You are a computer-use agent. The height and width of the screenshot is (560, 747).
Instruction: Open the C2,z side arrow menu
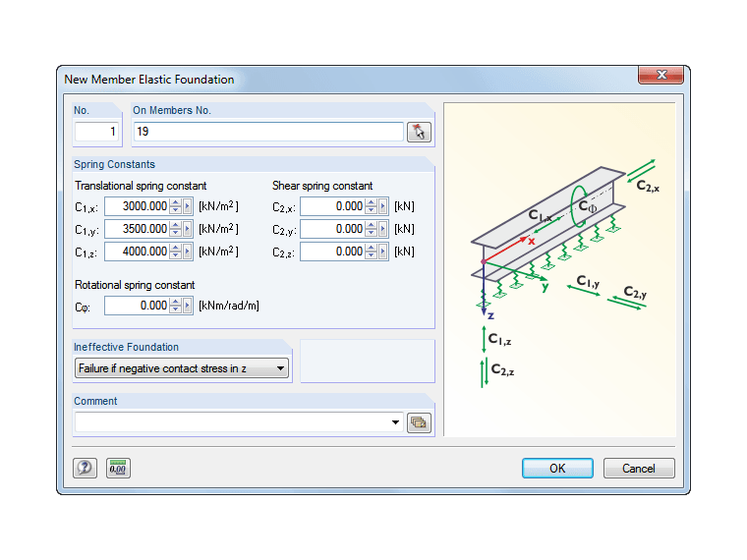click(382, 252)
